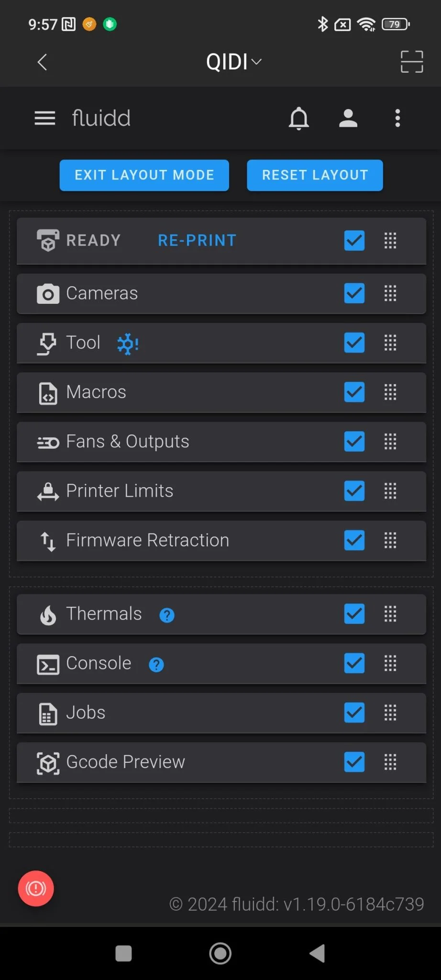Exit layout mode
441x980 pixels.
[x=144, y=175]
